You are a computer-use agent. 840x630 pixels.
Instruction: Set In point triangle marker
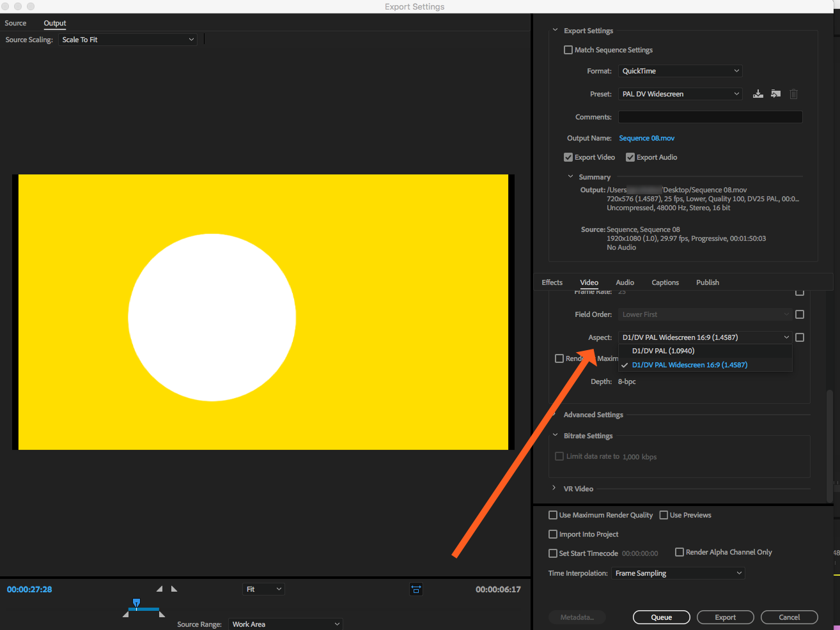(x=159, y=588)
